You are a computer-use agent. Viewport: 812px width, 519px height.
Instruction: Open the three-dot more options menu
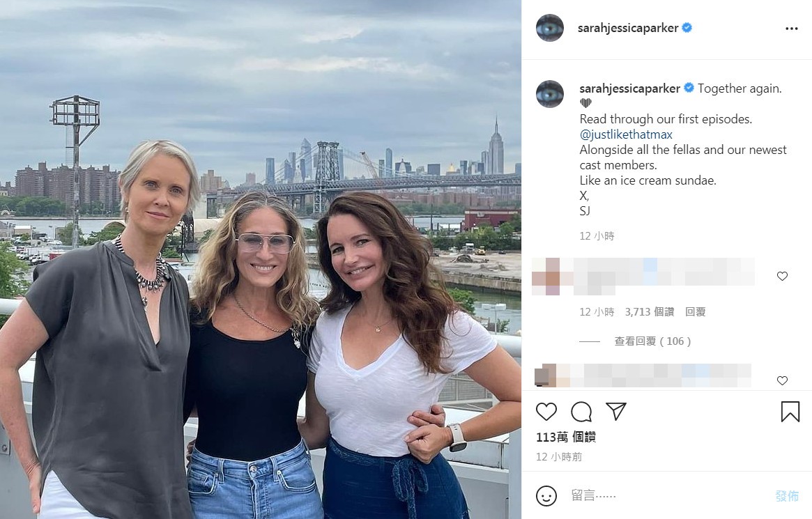tap(791, 29)
